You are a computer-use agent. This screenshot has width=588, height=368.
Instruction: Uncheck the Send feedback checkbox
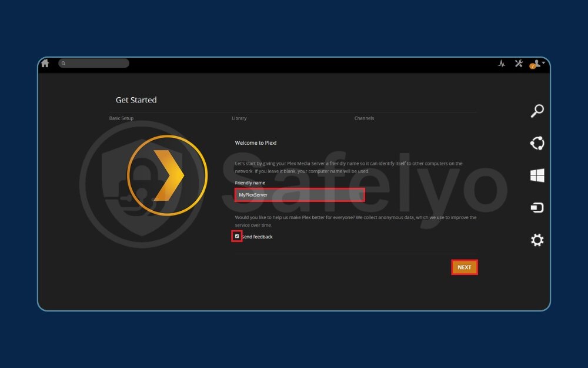237,236
